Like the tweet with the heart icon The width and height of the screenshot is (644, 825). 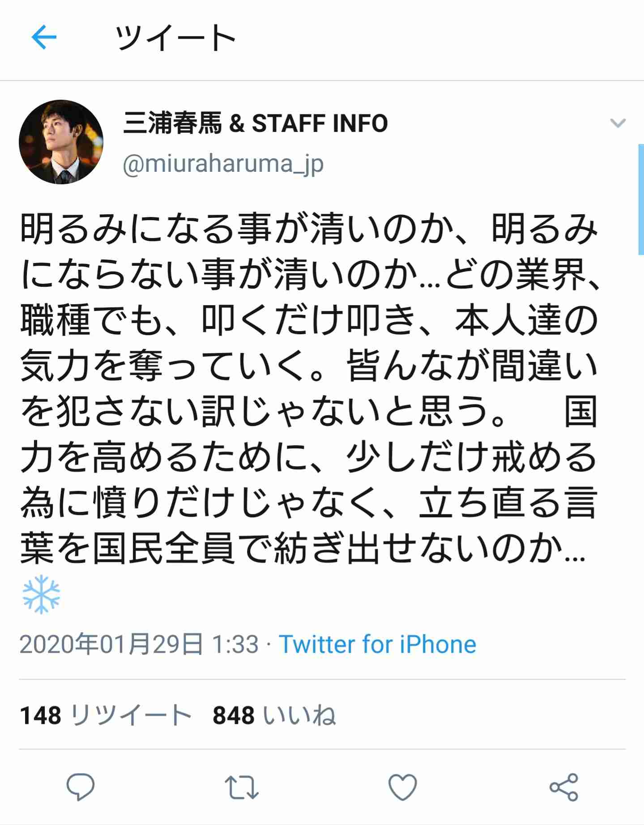pos(403,787)
